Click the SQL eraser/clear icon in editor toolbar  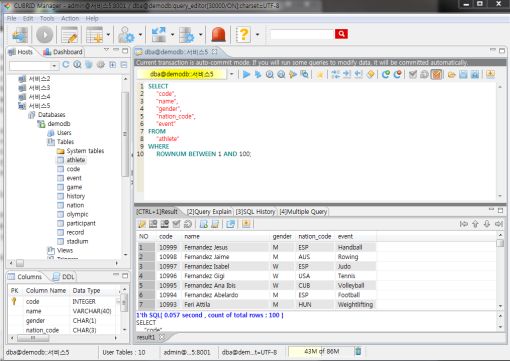tap(370, 74)
